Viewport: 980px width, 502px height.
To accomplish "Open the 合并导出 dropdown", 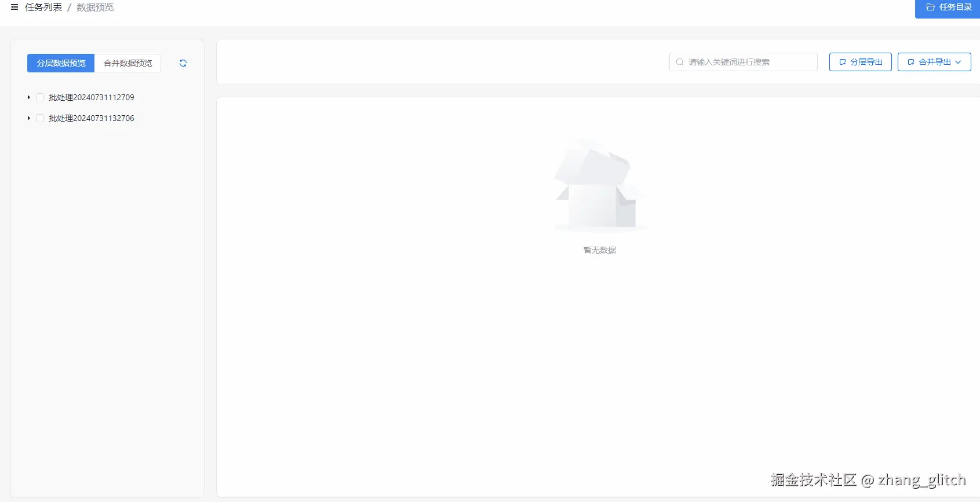I will 934,62.
